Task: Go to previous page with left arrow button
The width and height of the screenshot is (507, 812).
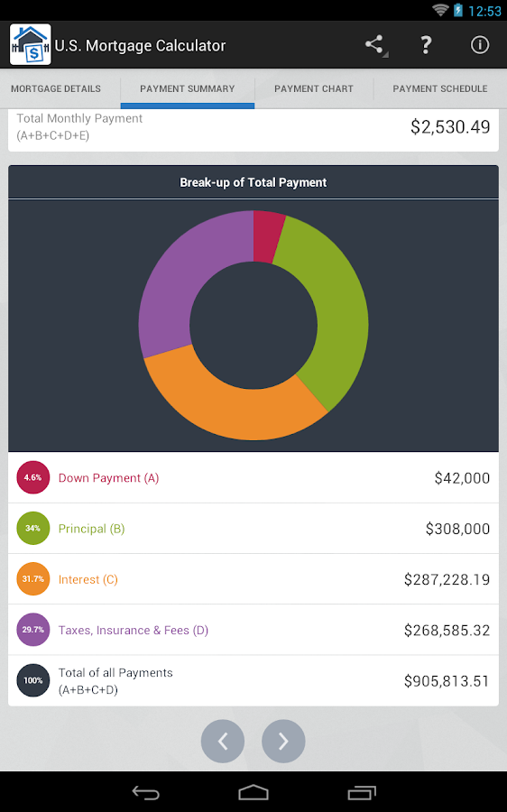Action: 223,741
